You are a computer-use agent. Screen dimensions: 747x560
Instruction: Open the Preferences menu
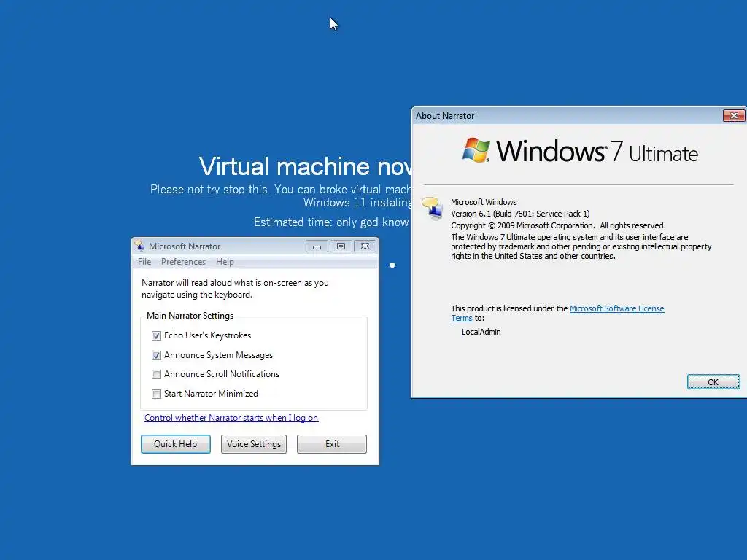183,262
